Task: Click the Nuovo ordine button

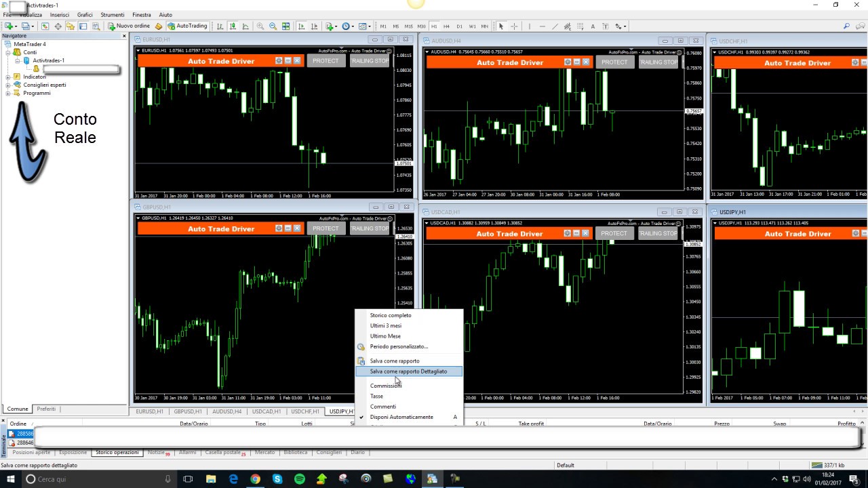Action: [x=129, y=26]
